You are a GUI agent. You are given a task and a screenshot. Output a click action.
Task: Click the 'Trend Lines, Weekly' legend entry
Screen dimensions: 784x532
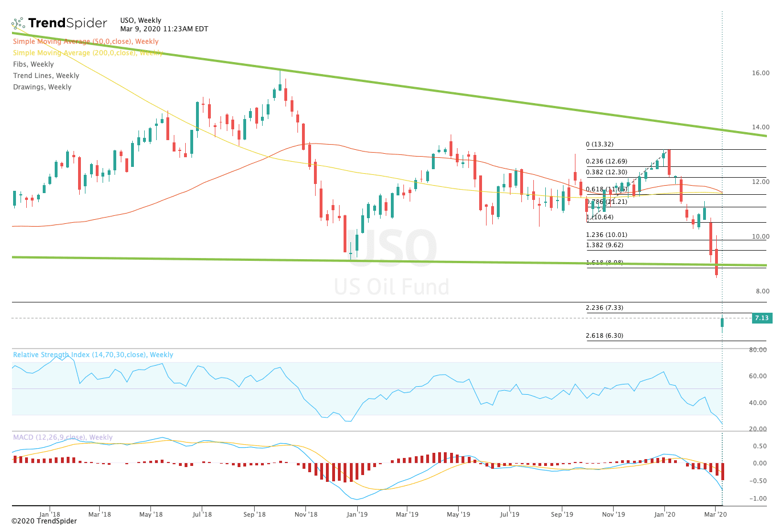point(46,76)
